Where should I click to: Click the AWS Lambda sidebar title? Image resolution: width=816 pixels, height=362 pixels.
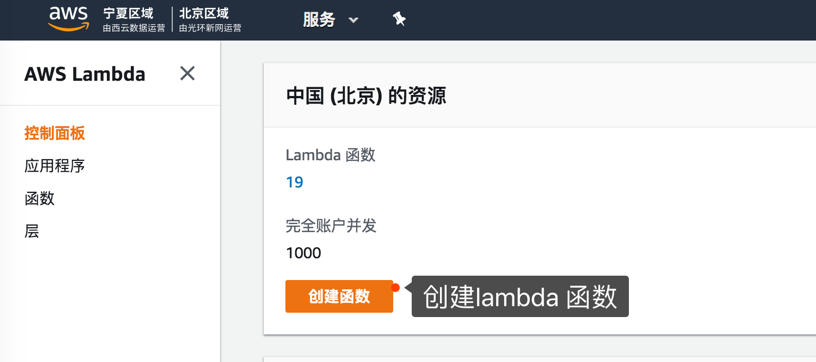[x=85, y=74]
